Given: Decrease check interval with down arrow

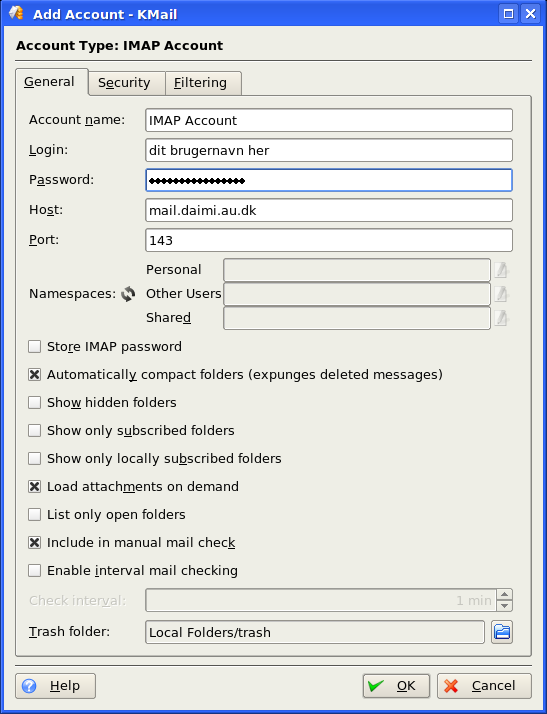Looking at the screenshot, I should (504, 606).
